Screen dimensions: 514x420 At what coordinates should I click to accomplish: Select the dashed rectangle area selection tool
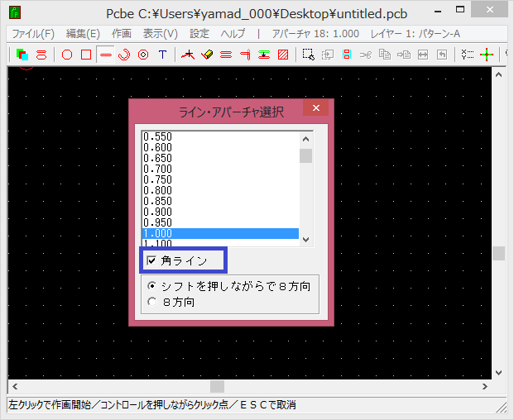pyautogui.click(x=308, y=55)
